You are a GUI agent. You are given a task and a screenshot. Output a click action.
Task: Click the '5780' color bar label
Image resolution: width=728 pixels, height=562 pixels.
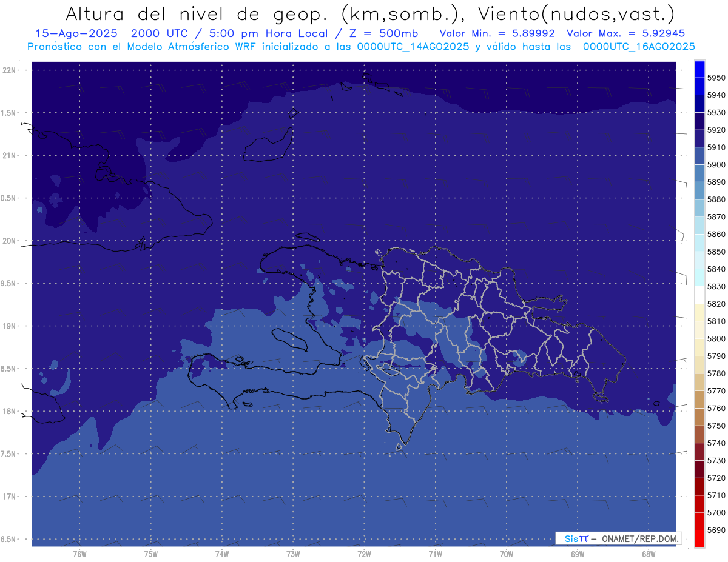(716, 373)
